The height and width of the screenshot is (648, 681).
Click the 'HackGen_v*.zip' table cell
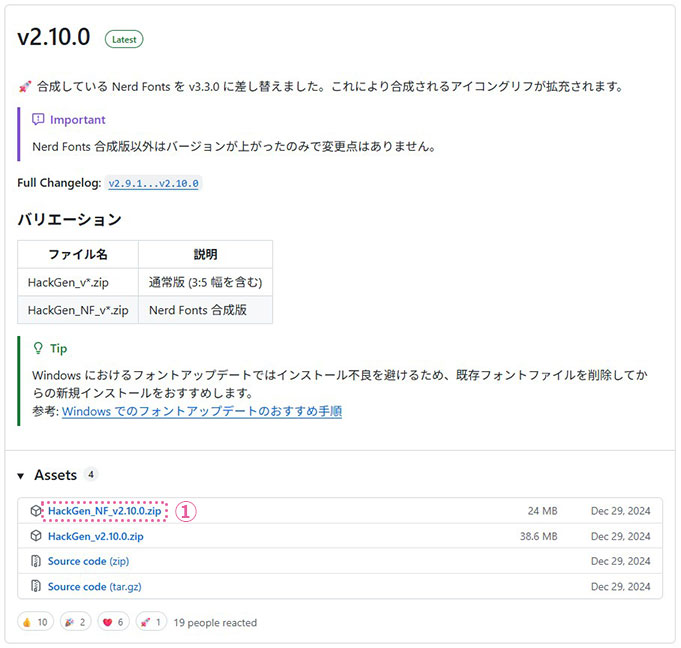(78, 282)
